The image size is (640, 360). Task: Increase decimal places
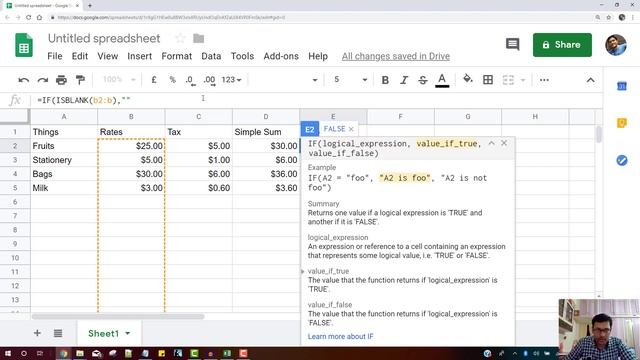pos(209,80)
